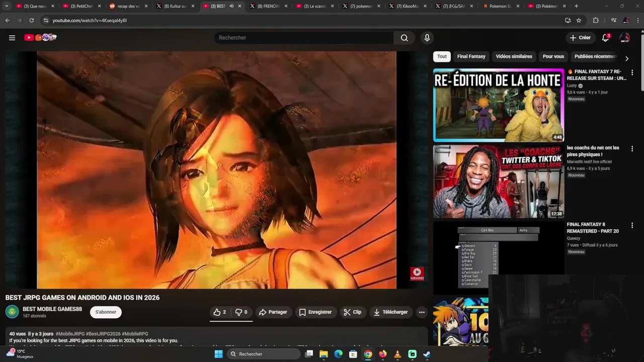The image size is (644, 362).
Task: Open the Windows Start menu
Action: click(x=218, y=354)
